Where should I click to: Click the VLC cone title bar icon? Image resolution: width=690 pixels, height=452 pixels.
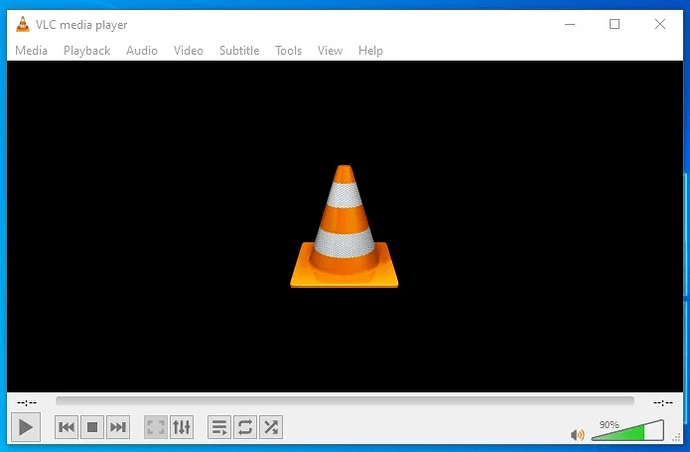coord(22,24)
